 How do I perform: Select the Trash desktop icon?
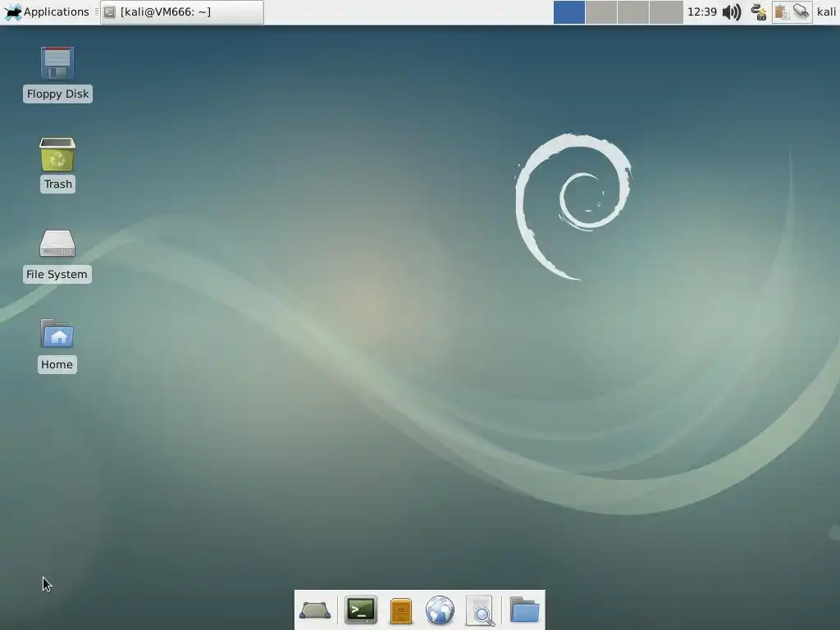point(57,154)
